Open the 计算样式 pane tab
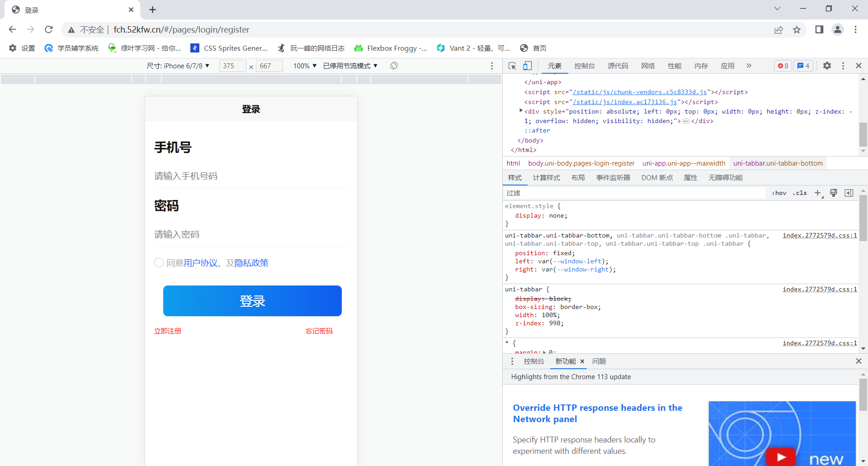 click(x=546, y=178)
